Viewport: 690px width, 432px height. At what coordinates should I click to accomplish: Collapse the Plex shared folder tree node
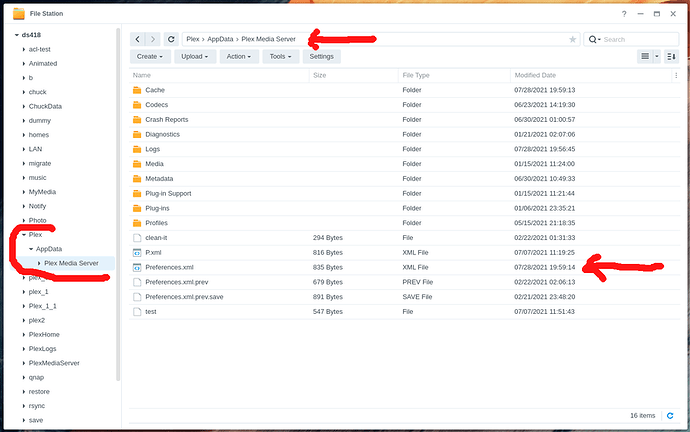tap(24, 234)
